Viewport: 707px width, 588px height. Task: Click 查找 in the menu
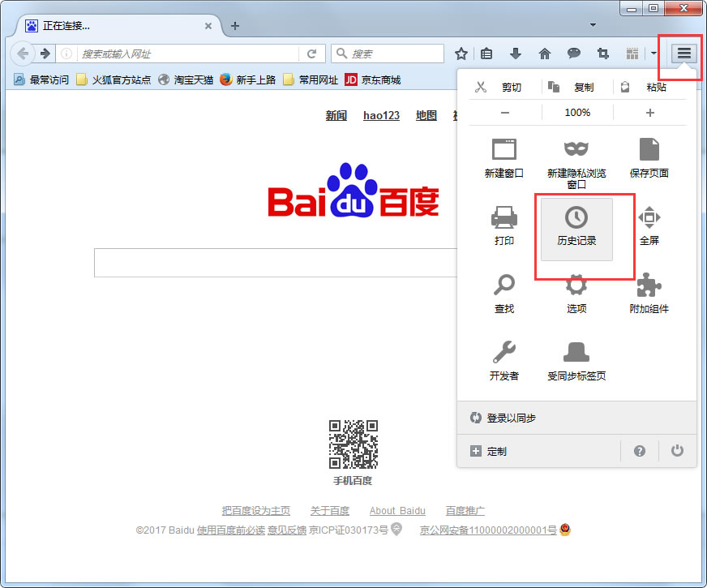[x=504, y=294]
